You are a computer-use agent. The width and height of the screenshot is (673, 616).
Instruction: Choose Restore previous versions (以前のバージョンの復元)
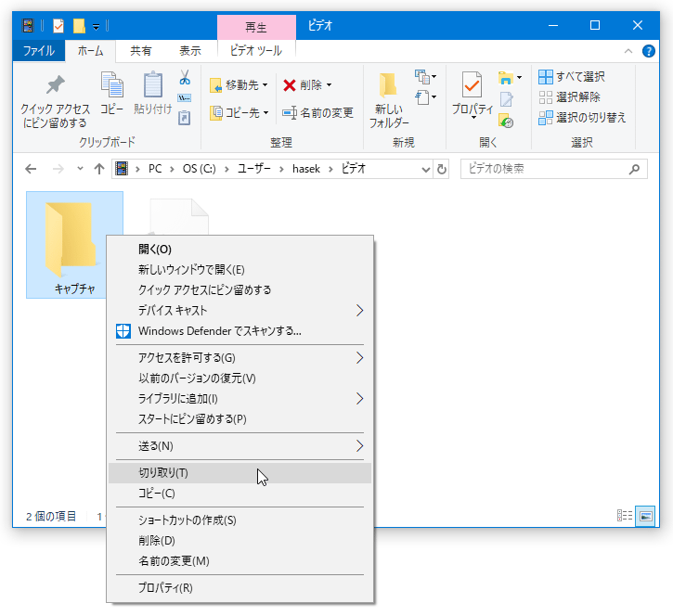239,378
